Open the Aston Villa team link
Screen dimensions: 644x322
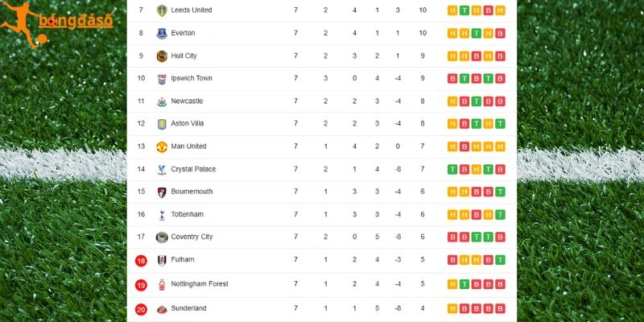[x=188, y=123]
